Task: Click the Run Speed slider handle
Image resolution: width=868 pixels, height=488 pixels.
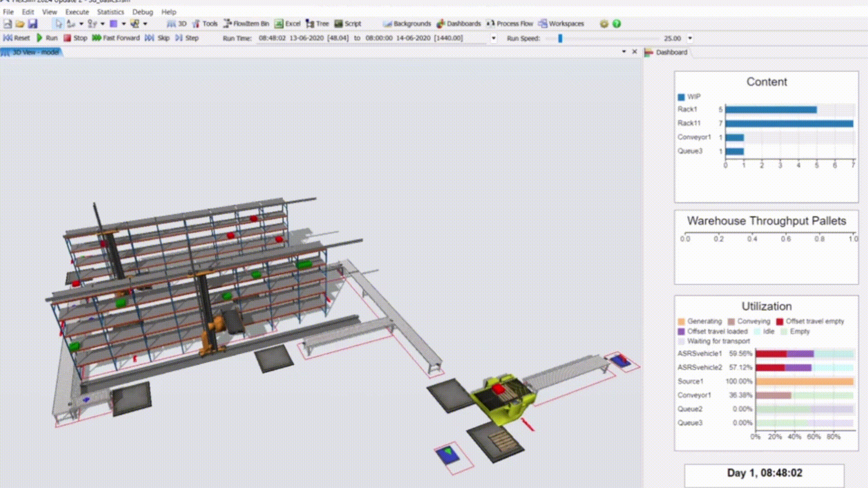Action: pos(560,38)
